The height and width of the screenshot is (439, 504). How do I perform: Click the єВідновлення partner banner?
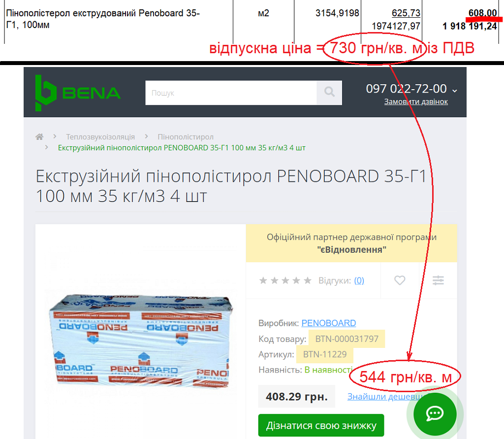pos(351,243)
